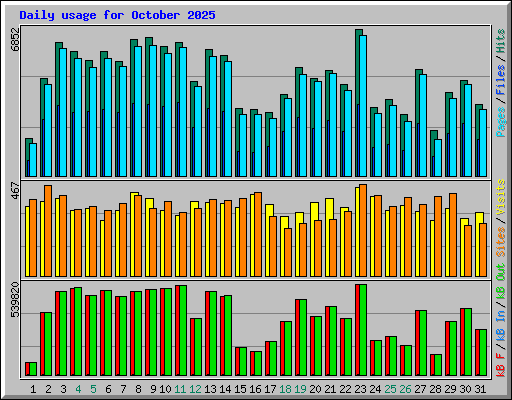The width and height of the screenshot is (512, 400).
Task: Click the visits scale value 467
Action: (15, 190)
